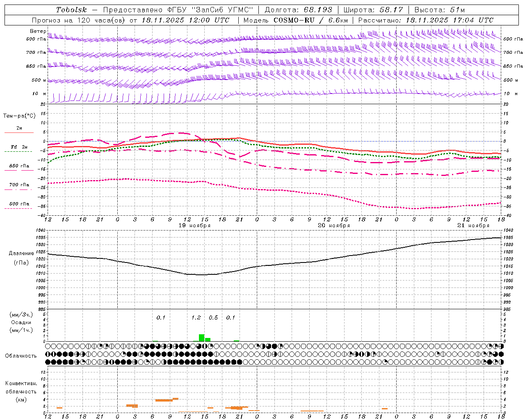This screenshot has height=420, width=525.
Task: Click the 'Td 2м' dew point legend entry
Action: click(x=19, y=147)
